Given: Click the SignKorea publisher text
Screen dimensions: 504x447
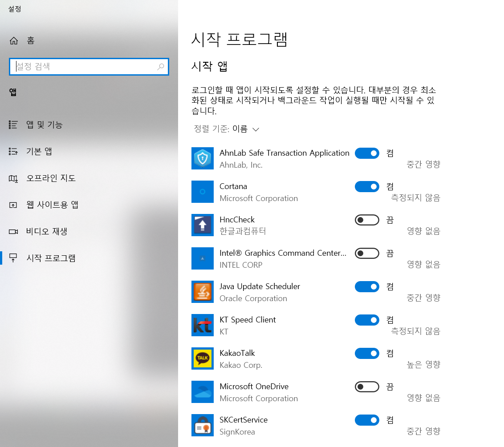Looking at the screenshot, I should tap(237, 432).
